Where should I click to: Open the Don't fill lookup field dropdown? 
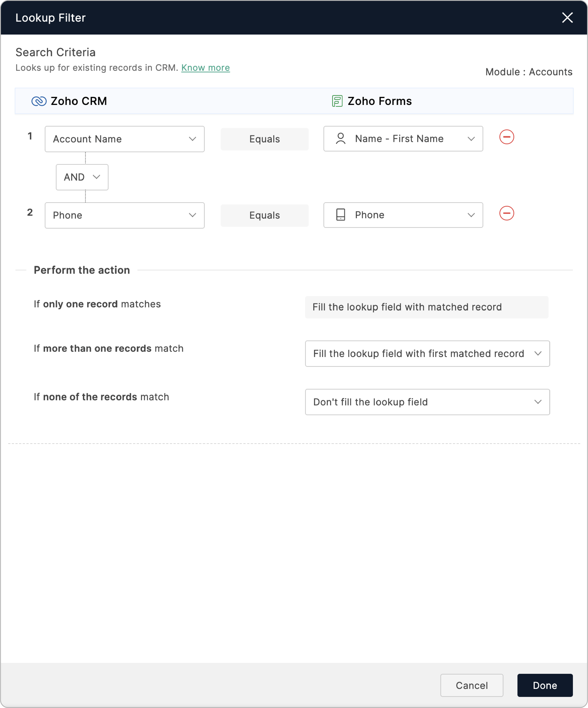tap(427, 402)
